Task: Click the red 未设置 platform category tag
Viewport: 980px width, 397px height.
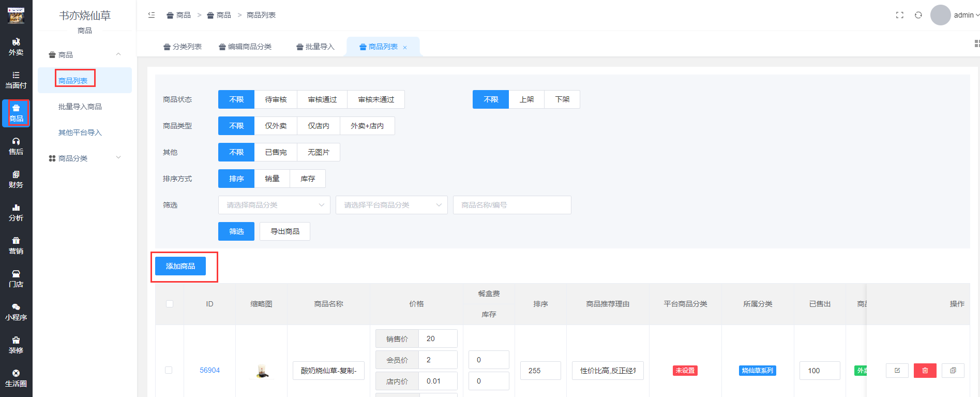Action: (x=685, y=371)
